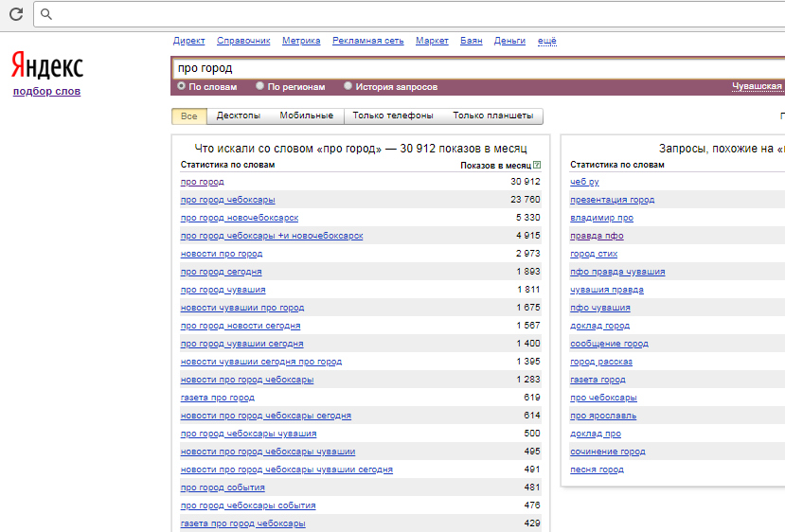The height and width of the screenshot is (532, 785).
Task: Click the подбор слов link
Action: (46, 91)
